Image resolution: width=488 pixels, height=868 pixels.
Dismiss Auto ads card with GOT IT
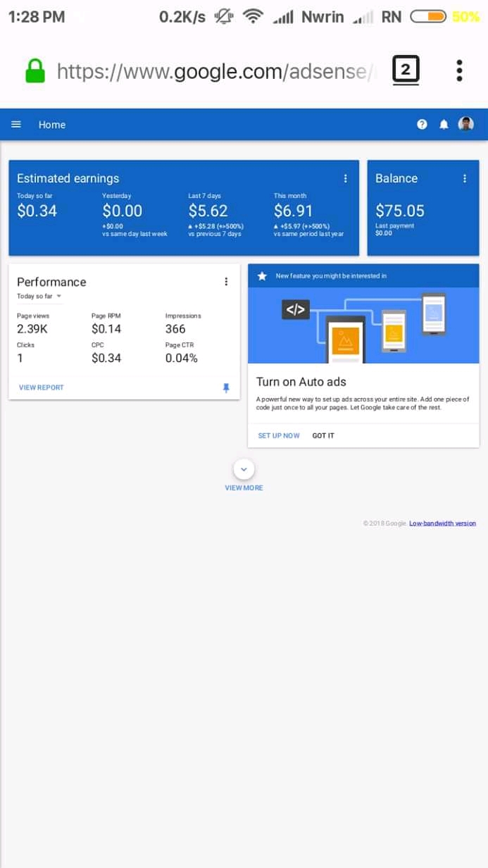(323, 435)
